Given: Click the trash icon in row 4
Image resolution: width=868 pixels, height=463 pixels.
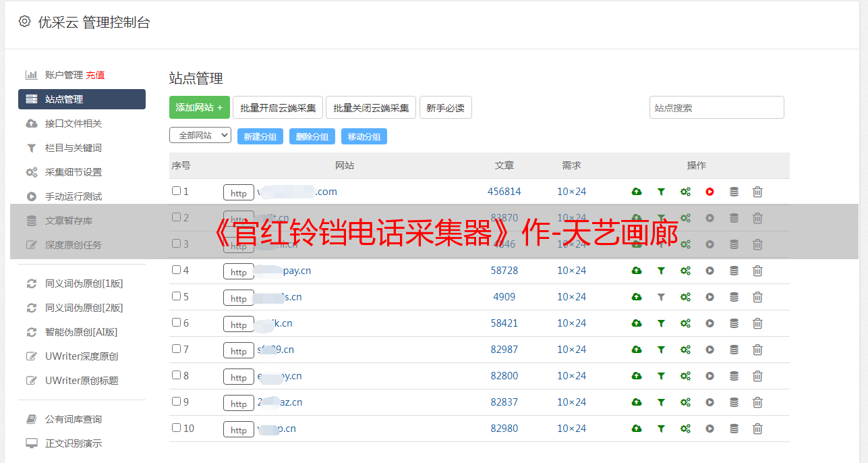Looking at the screenshot, I should tap(757, 271).
